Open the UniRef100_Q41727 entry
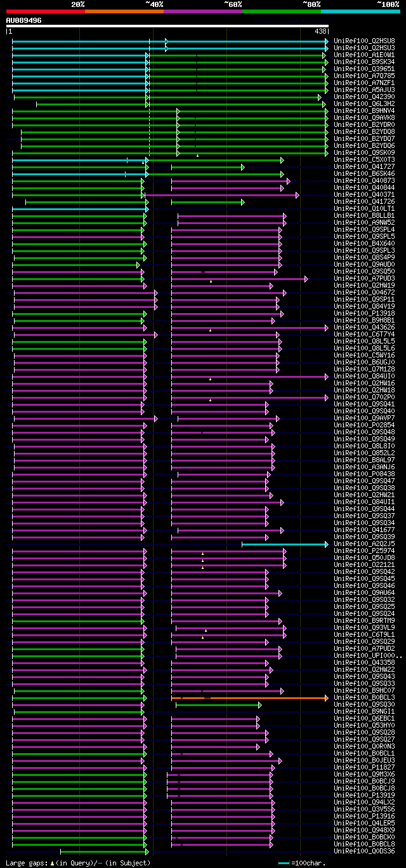Screen dimensions: 406x868 (364, 166)
